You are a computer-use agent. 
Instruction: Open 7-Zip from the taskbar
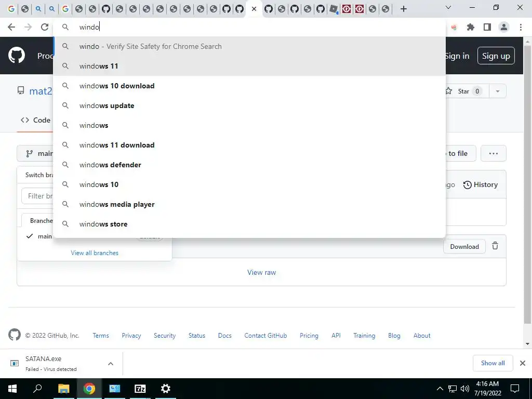[x=140, y=389]
